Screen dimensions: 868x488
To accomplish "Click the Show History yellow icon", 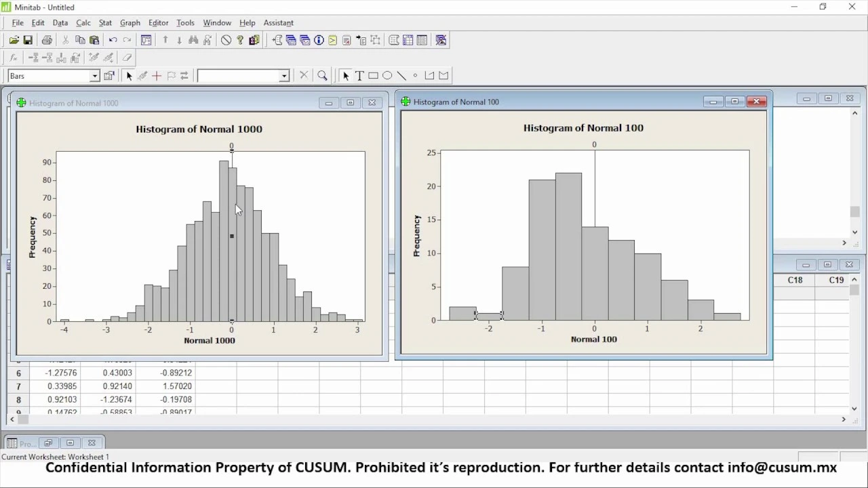I will click(x=332, y=40).
